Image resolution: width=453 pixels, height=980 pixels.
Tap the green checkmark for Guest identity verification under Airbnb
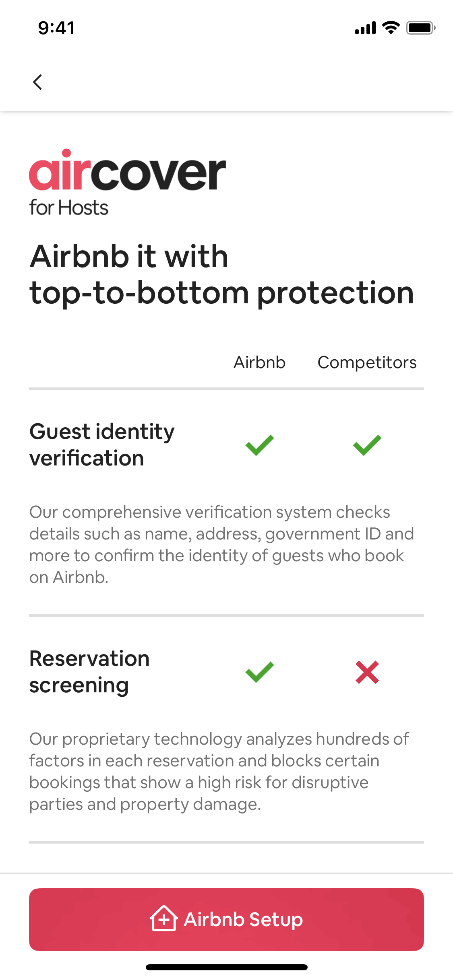click(259, 444)
